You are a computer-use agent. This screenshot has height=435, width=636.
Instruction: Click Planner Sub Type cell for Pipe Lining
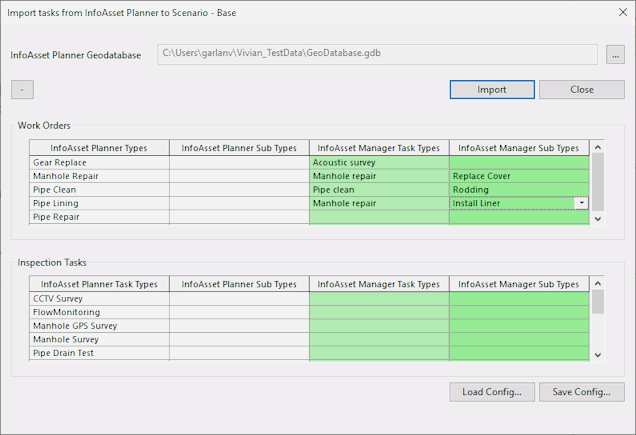[x=239, y=203]
